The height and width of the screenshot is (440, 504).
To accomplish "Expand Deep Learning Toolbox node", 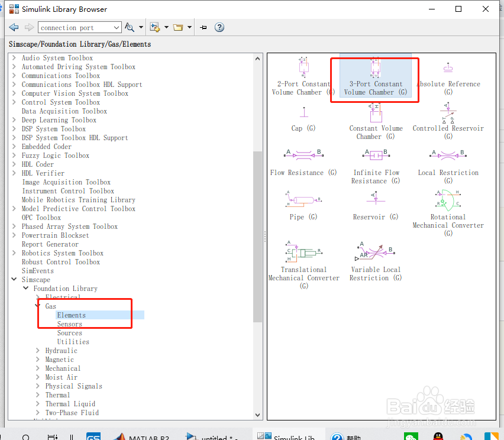I will [x=14, y=120].
